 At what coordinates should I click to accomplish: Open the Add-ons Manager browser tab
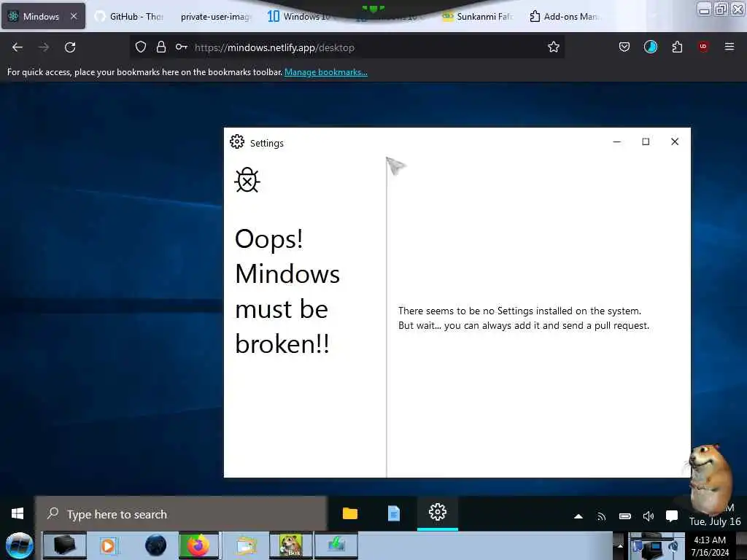pyautogui.click(x=565, y=16)
